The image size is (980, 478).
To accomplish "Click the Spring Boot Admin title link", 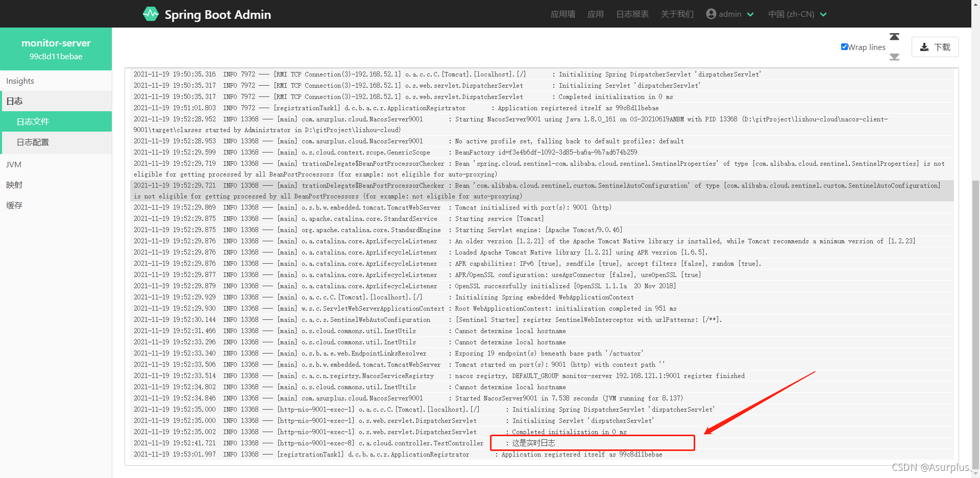I will [217, 14].
